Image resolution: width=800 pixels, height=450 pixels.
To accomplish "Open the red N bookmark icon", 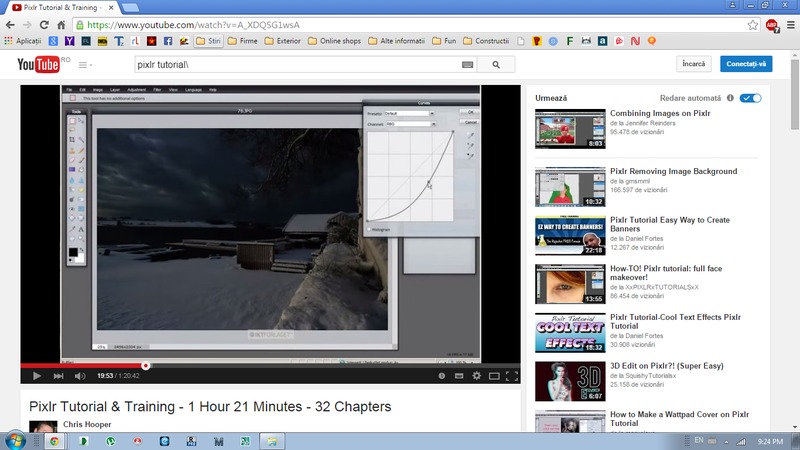I will (x=635, y=41).
